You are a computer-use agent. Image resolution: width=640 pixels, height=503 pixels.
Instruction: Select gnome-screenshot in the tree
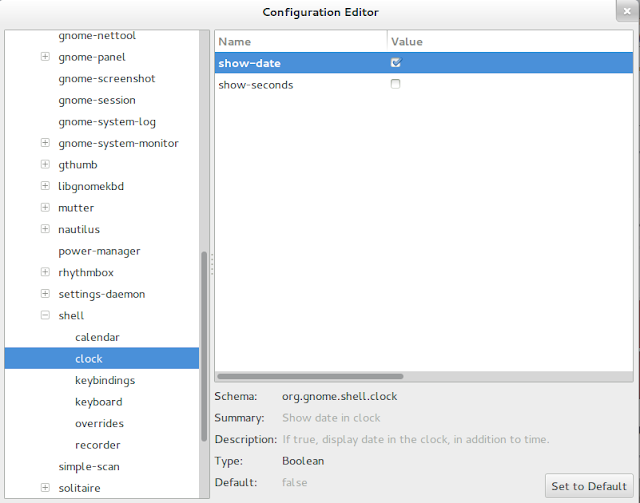(x=107, y=79)
